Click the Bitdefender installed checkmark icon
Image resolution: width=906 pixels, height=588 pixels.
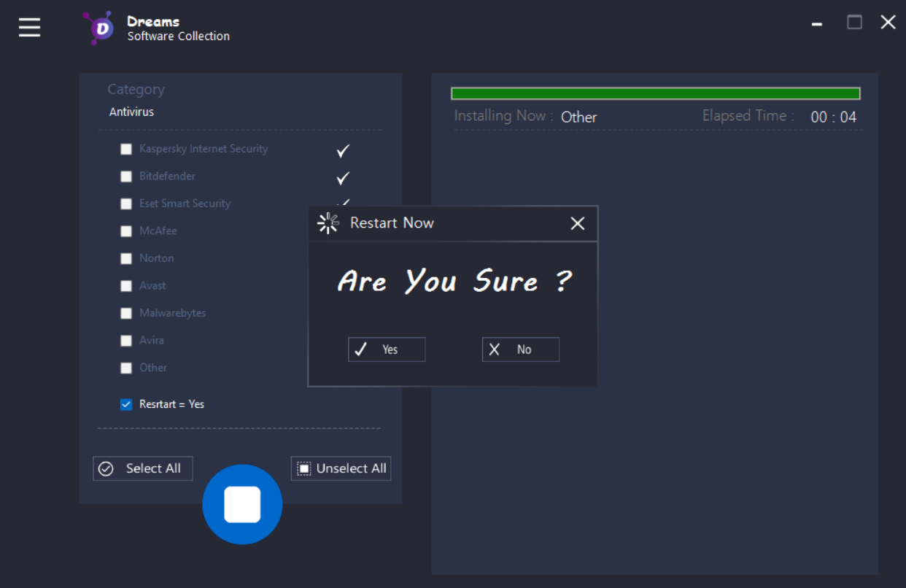[343, 178]
